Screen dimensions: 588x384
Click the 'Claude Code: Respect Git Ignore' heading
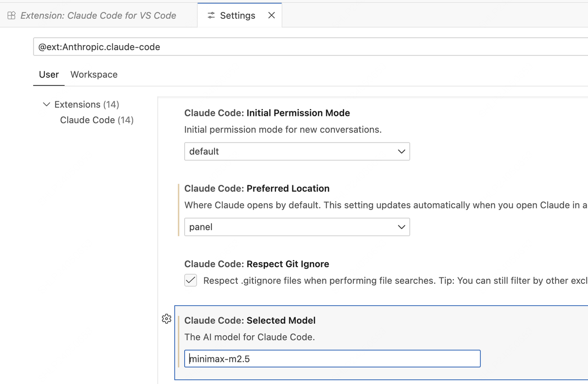click(256, 264)
